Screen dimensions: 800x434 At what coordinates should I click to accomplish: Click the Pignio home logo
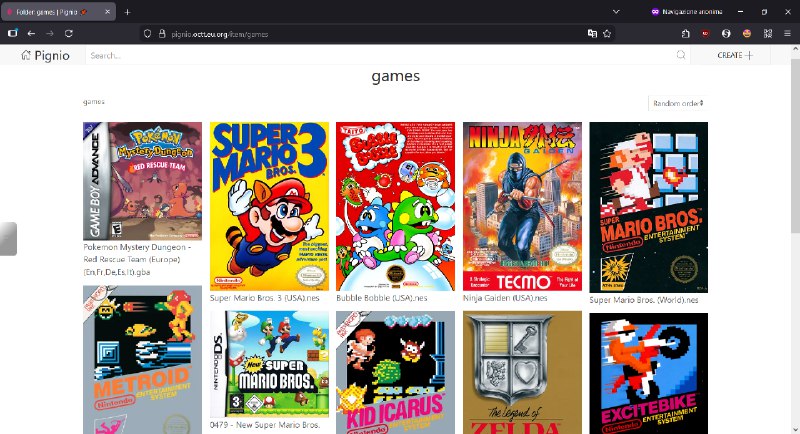46,55
